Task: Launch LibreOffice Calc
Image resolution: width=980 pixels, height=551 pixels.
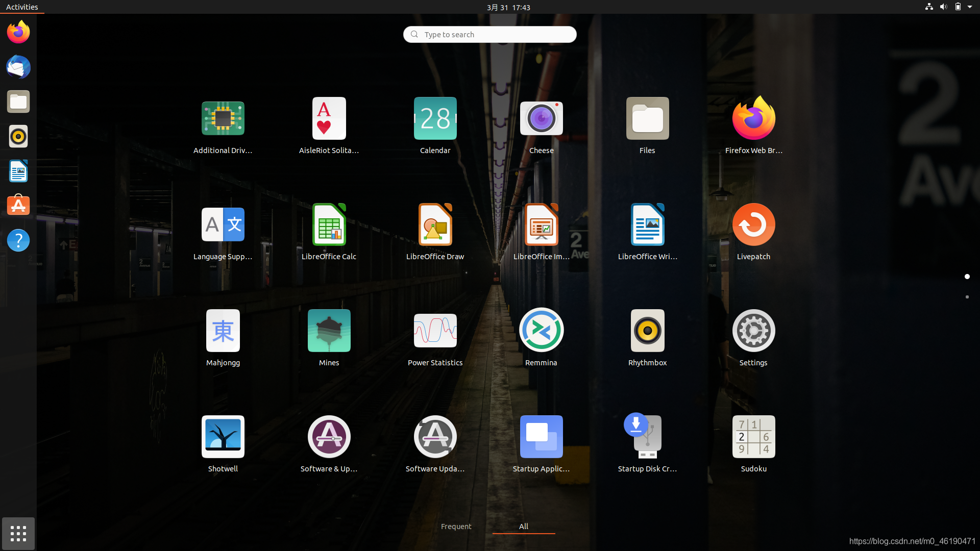Action: point(329,225)
